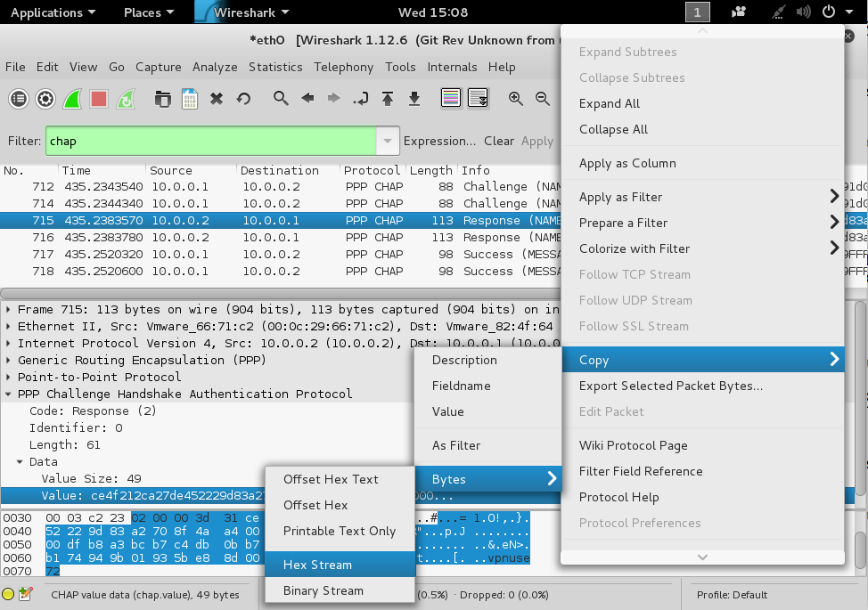Open Wiki Protocol Page
Viewport: 868px width, 610px height.
point(703,445)
